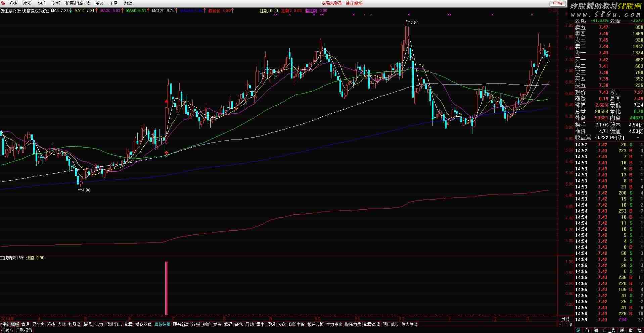The image size is (644, 333).
Task: Select the 精准狙击 indicator tab
Action: pos(114,324)
